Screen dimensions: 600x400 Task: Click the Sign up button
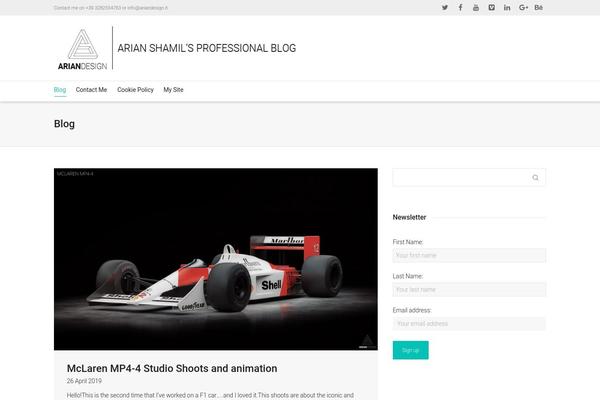point(411,350)
